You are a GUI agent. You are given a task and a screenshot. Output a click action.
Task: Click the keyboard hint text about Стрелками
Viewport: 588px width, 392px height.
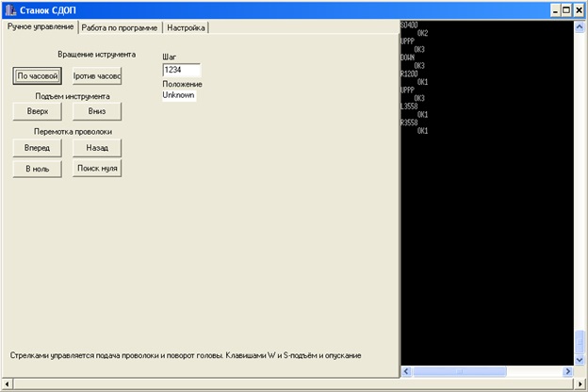click(186, 355)
